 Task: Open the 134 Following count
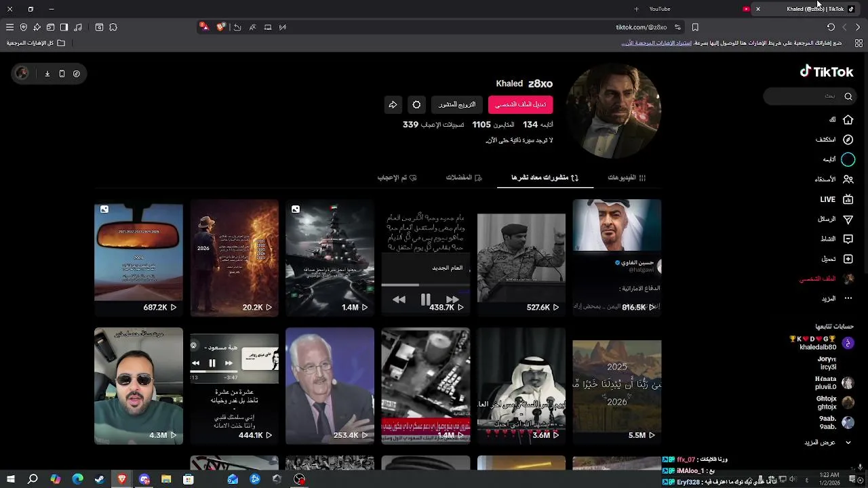[538, 125]
